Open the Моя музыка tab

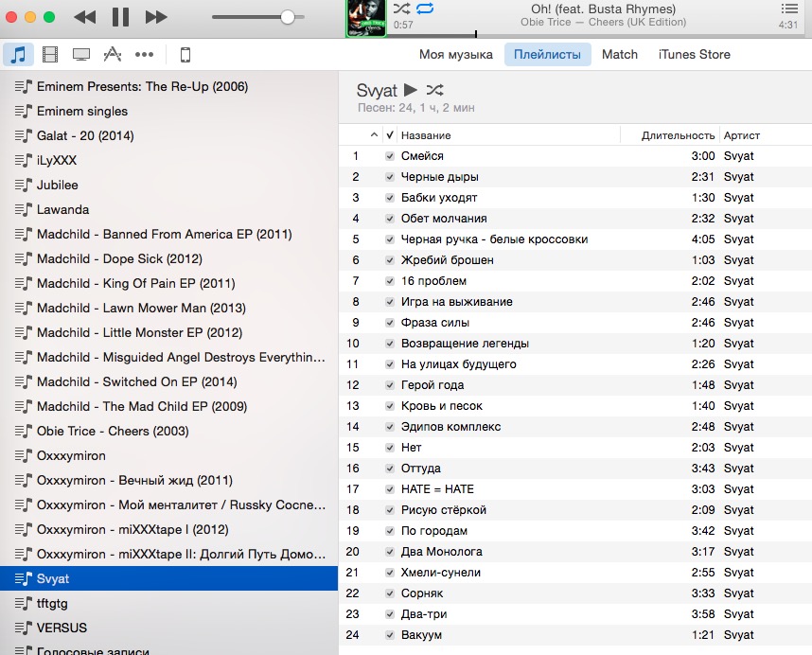[x=456, y=54]
